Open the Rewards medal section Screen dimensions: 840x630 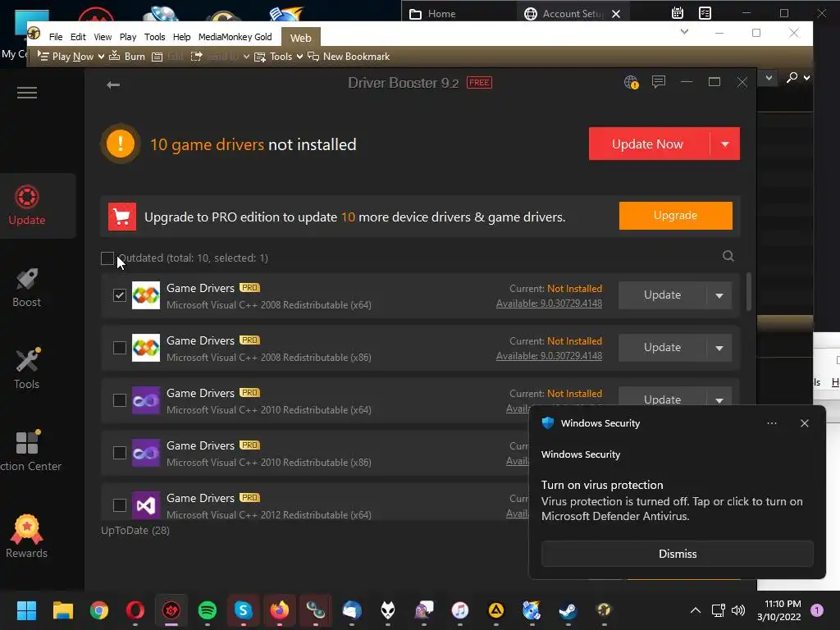(x=27, y=536)
